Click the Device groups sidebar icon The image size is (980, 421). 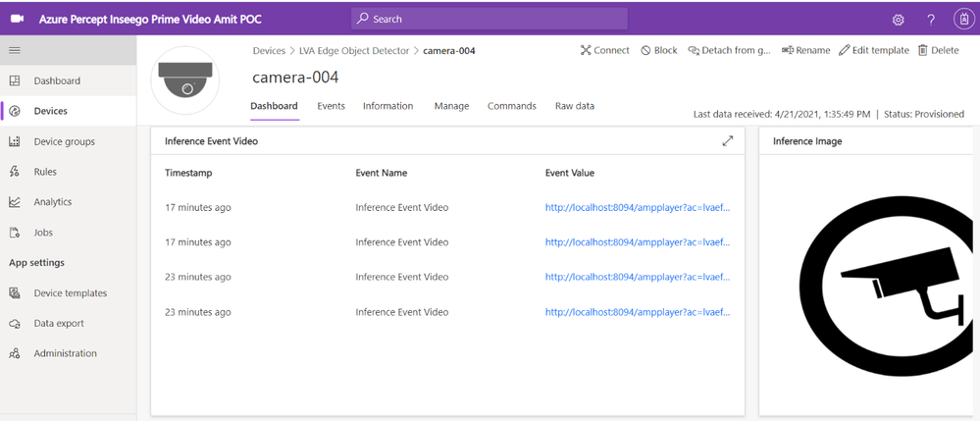tap(15, 141)
